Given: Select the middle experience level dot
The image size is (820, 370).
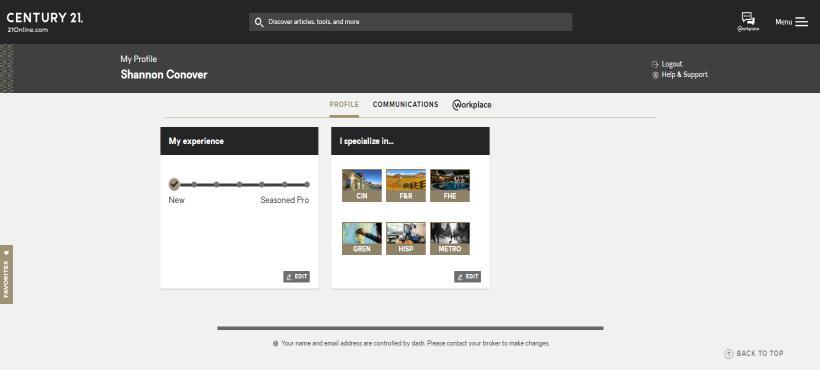Looking at the screenshot, I should [x=239, y=184].
